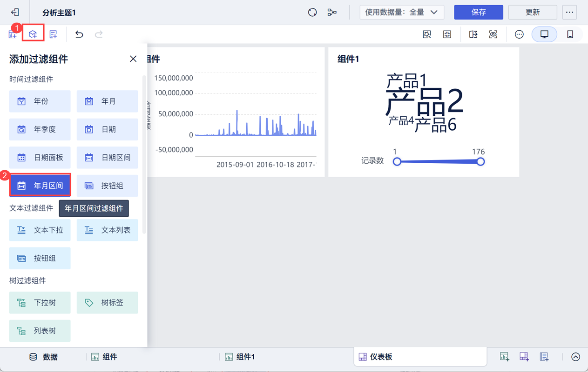588x372 pixels.
Task: Click the 分析主题1 title
Action: tap(59, 13)
